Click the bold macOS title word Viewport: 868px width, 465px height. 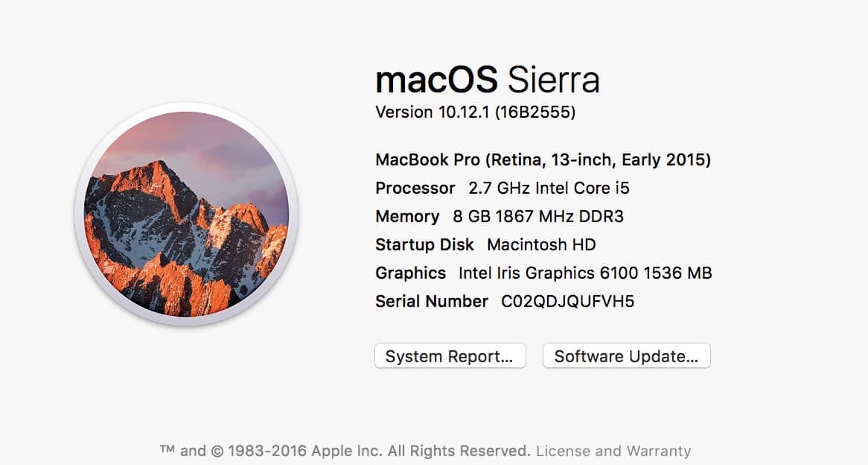[436, 79]
